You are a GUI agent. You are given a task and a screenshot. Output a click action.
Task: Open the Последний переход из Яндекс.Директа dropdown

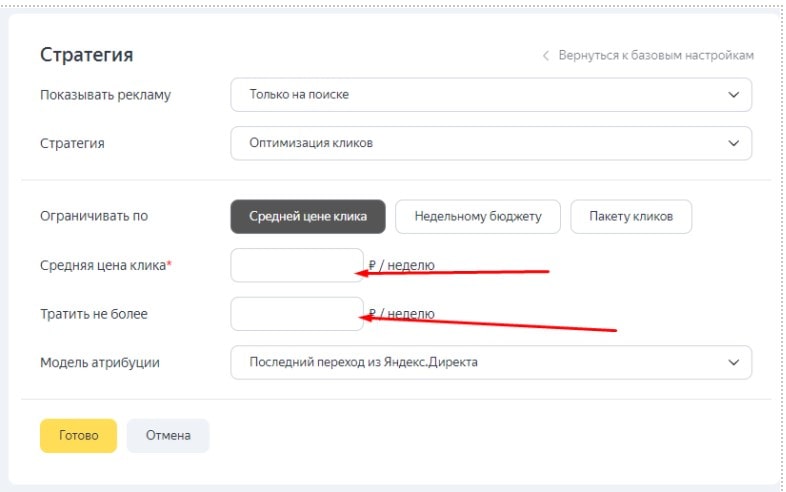pyautogui.click(x=490, y=362)
